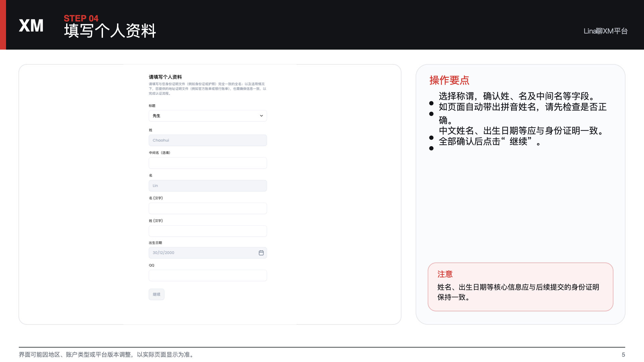
Task: Click the 继续 button
Action: point(156,294)
